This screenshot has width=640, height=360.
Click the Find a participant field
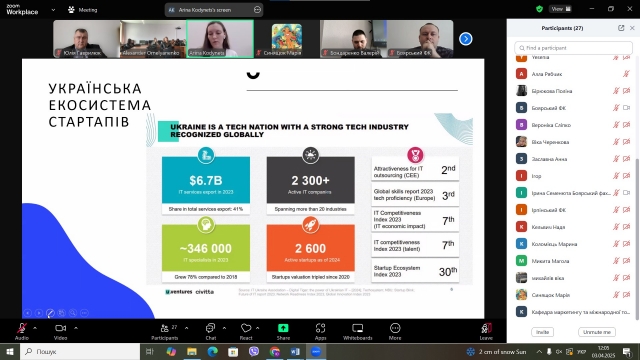[x=573, y=48]
